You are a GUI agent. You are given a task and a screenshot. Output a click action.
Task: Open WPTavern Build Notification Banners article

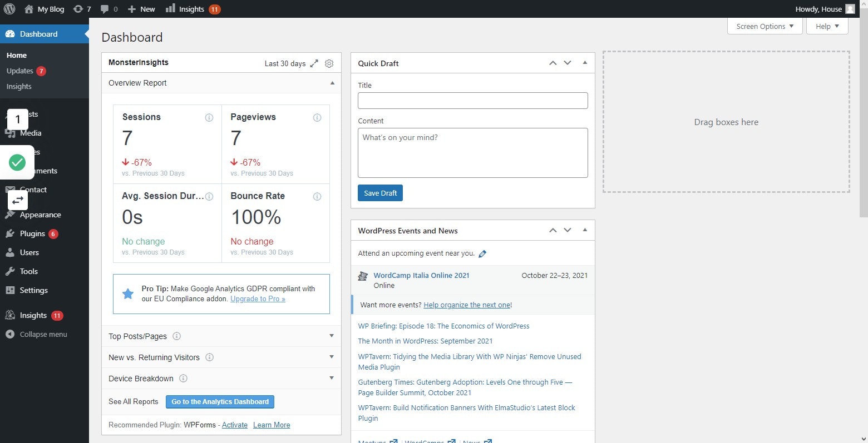pos(466,413)
